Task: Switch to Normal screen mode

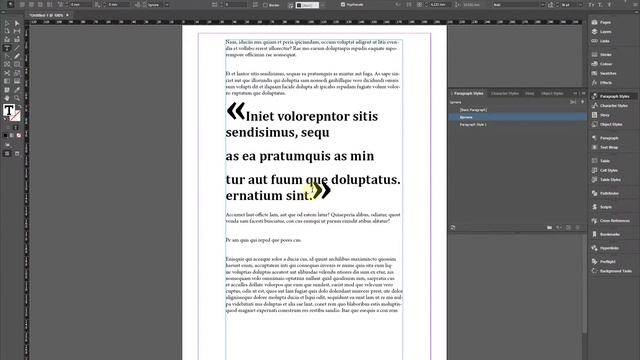Action: coord(7,154)
